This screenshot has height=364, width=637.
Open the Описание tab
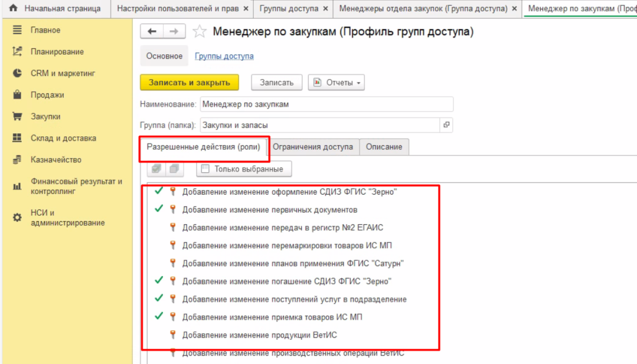384,147
